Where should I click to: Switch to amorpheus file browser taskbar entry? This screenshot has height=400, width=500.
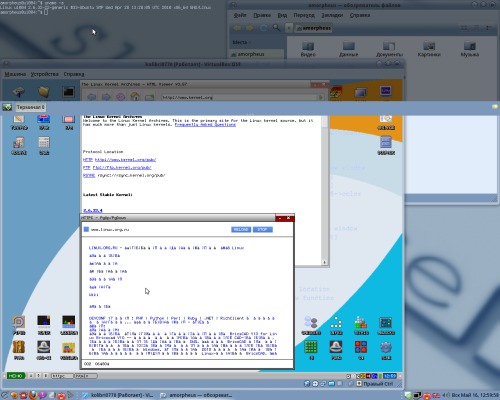pos(197,395)
